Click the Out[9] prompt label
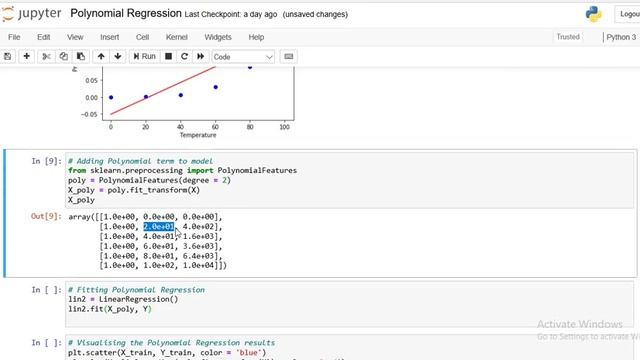The image size is (640, 360). point(46,216)
